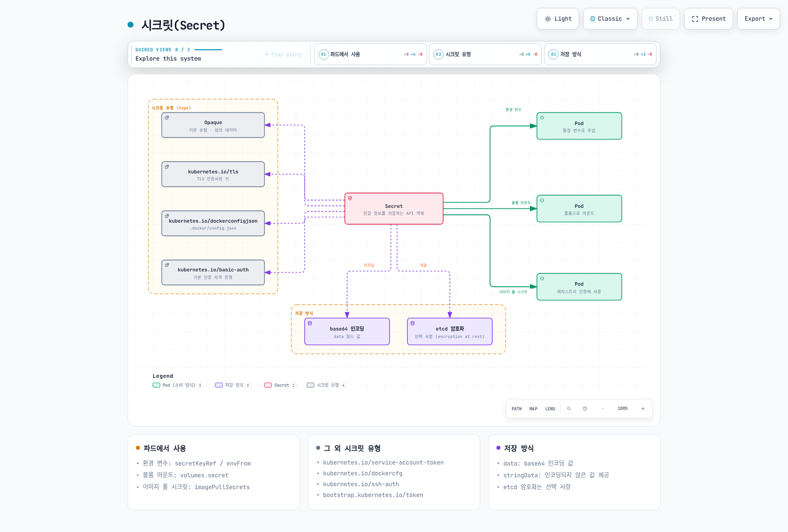
Task: Click the 시크릿 유형 (type) group label
Action: tap(171, 108)
